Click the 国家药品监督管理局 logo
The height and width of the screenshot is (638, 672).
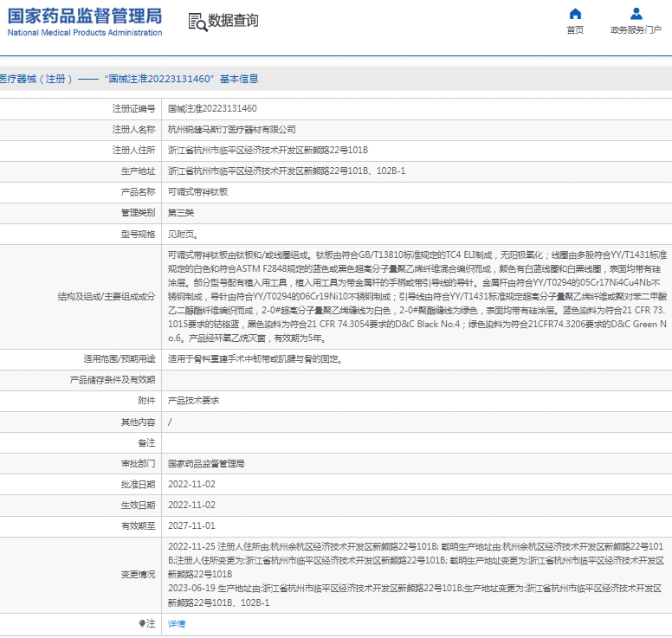[x=85, y=16]
